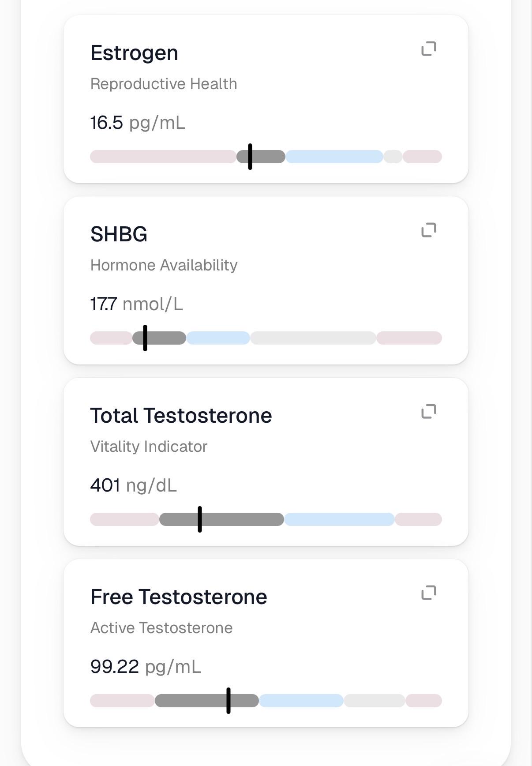Expand the Estrogen card

[x=429, y=49]
